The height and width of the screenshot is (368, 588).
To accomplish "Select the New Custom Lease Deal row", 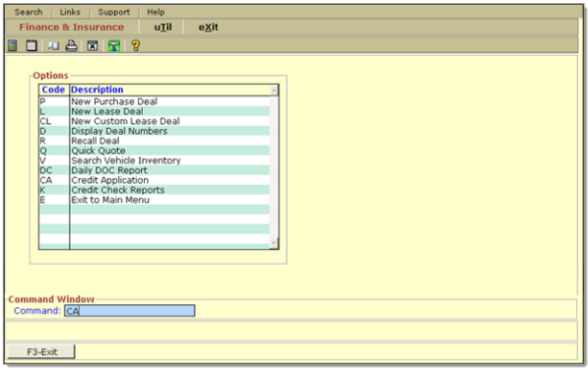I will click(x=155, y=121).
